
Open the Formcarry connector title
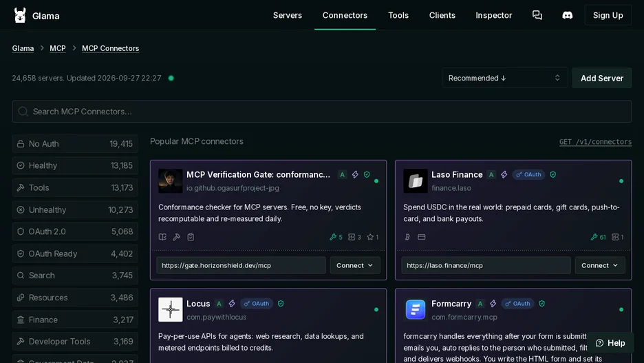click(451, 303)
